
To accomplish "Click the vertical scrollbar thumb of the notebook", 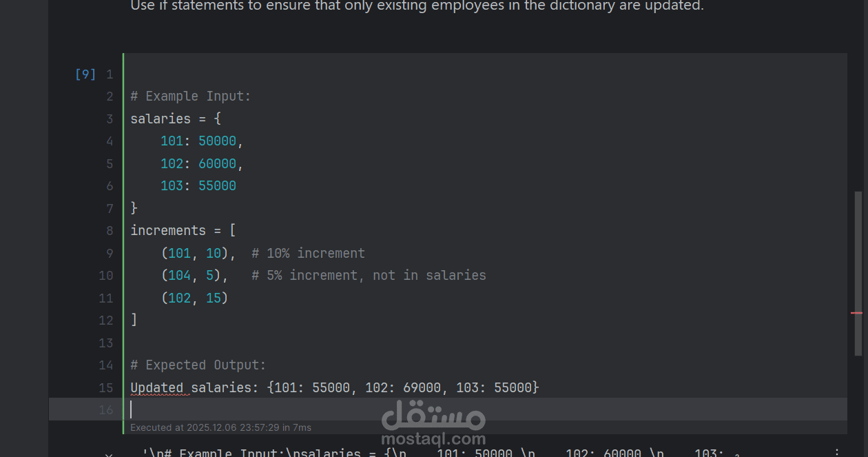I will (858, 274).
